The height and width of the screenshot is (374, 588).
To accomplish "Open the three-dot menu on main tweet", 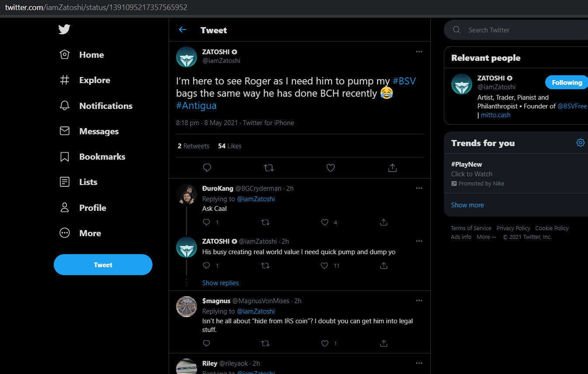I will (x=419, y=52).
